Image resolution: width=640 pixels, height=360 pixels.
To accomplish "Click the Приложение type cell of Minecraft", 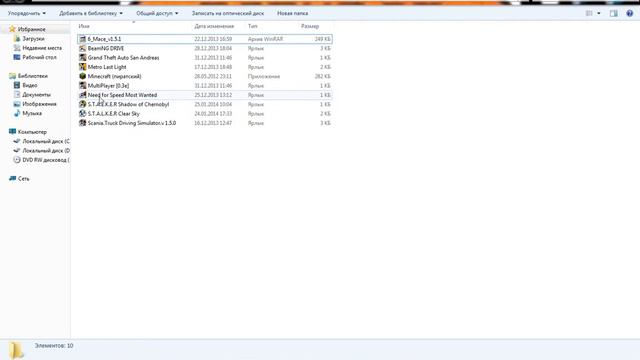I will [x=264, y=76].
